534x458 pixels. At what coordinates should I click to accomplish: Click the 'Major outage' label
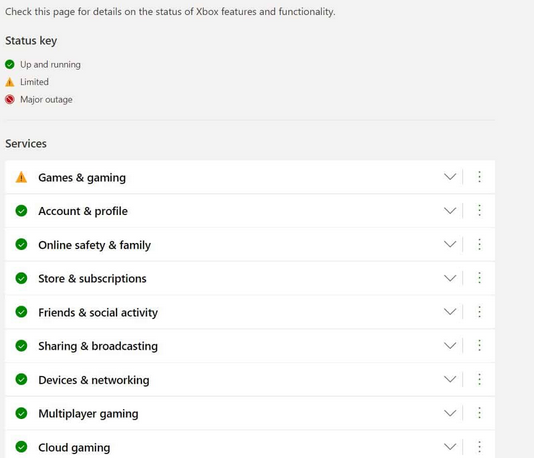tap(46, 99)
